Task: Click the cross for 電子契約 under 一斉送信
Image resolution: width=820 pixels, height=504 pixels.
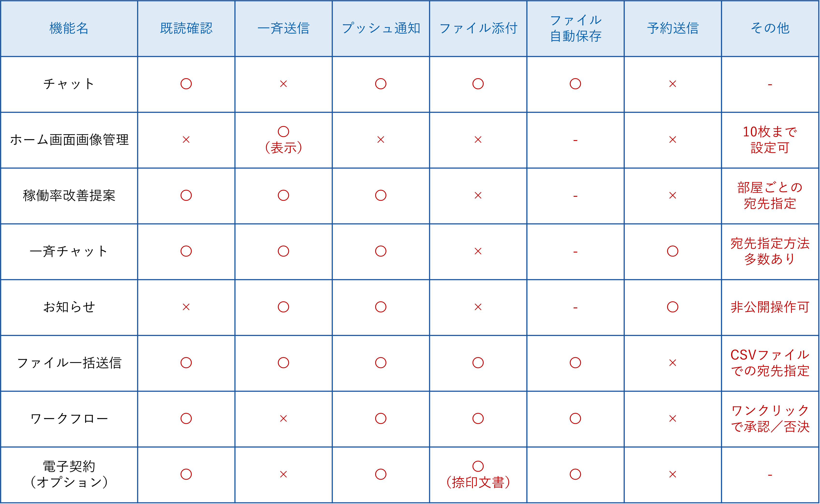Action: [x=283, y=474]
